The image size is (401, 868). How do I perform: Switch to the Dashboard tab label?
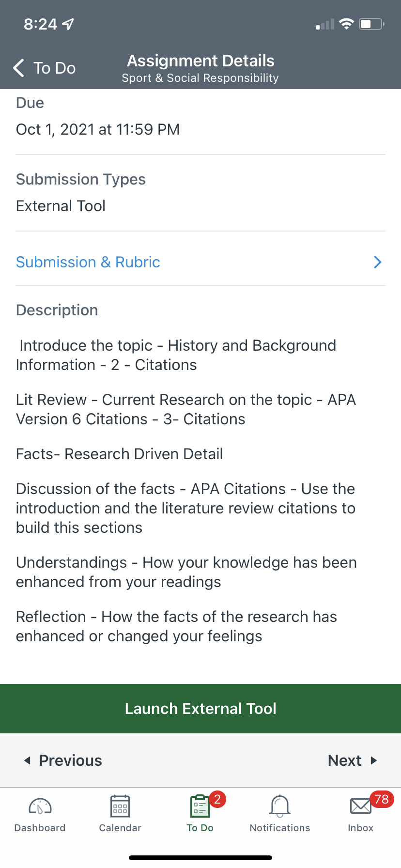point(40,828)
